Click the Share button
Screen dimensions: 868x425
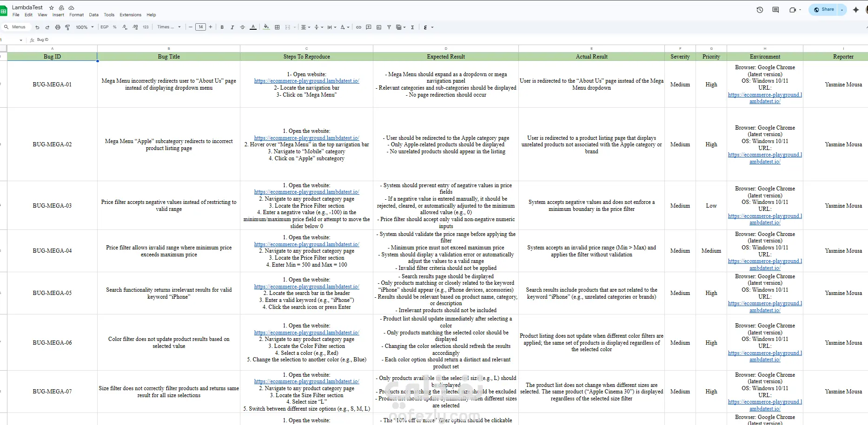point(823,10)
